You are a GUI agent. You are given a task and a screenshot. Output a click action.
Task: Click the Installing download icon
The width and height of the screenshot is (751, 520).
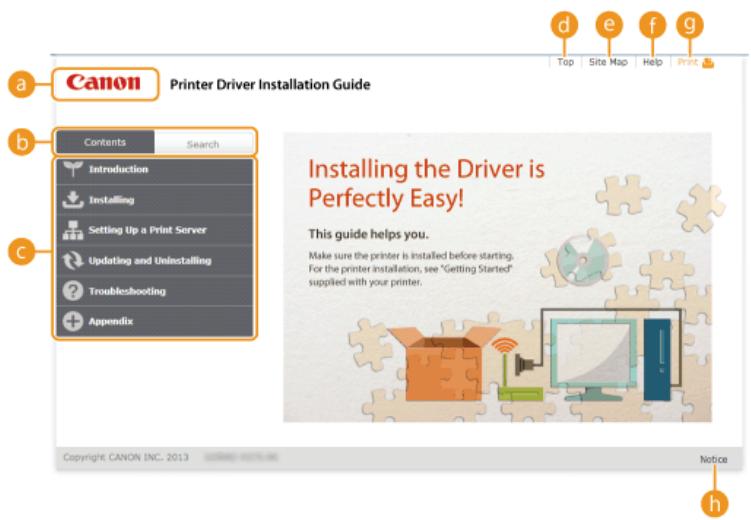[73, 200]
